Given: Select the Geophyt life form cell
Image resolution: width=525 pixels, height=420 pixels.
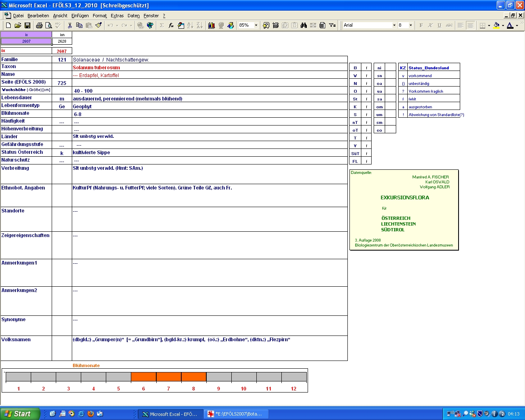Looking at the screenshot, I should point(210,106).
